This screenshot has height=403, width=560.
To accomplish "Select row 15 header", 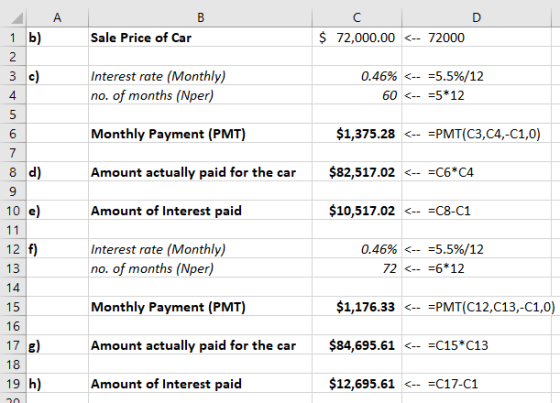I will click(x=13, y=307).
